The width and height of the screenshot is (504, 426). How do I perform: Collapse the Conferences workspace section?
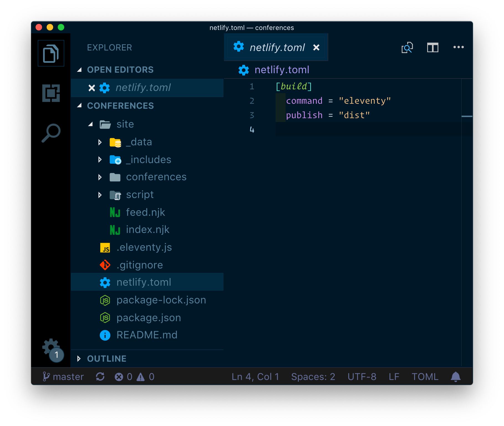tap(80, 105)
